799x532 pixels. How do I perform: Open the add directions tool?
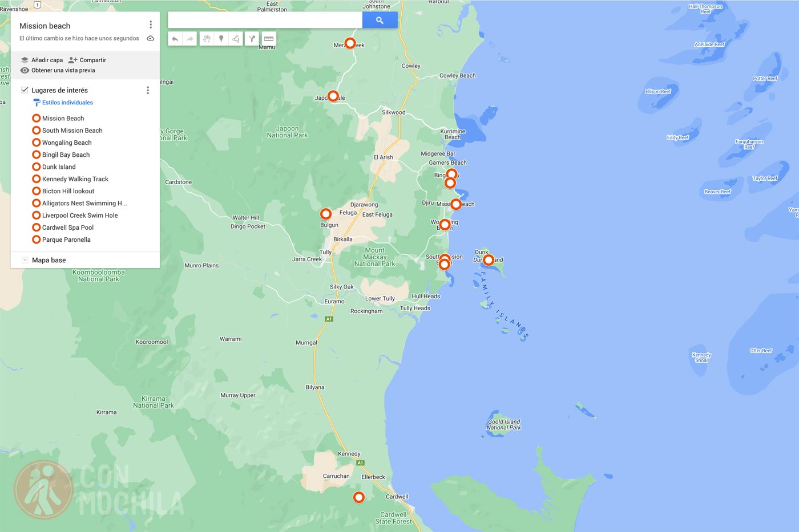(251, 39)
